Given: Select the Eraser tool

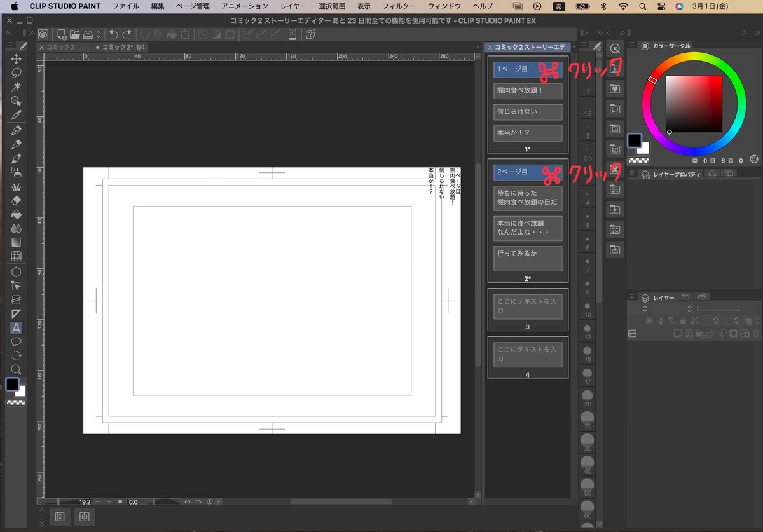Looking at the screenshot, I should [16, 200].
